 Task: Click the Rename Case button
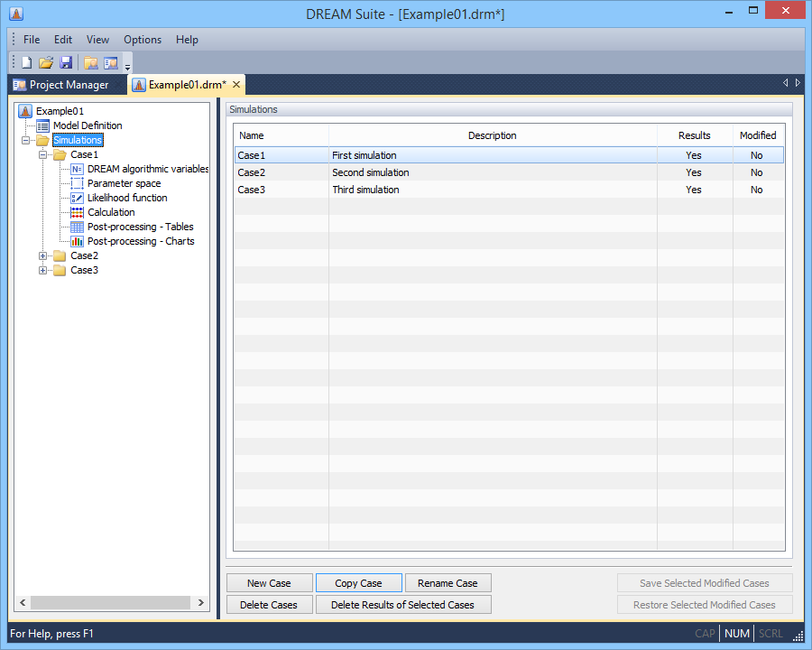448,583
